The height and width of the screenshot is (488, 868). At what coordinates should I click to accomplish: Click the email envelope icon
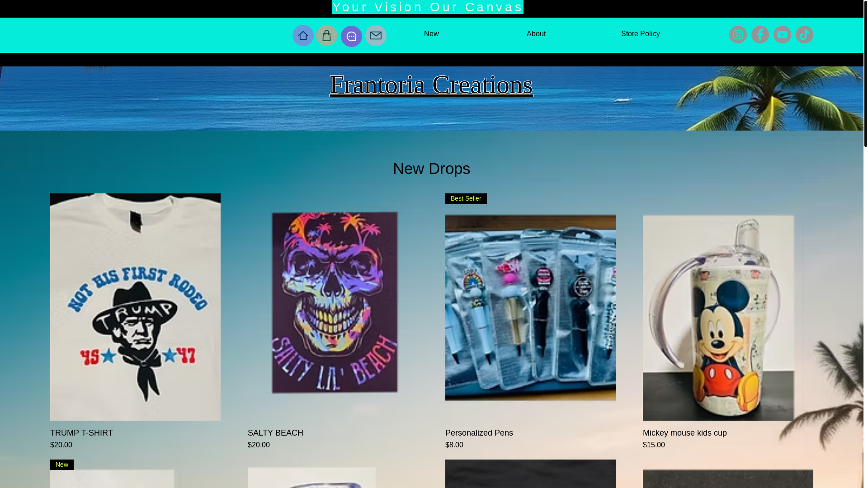pos(376,35)
